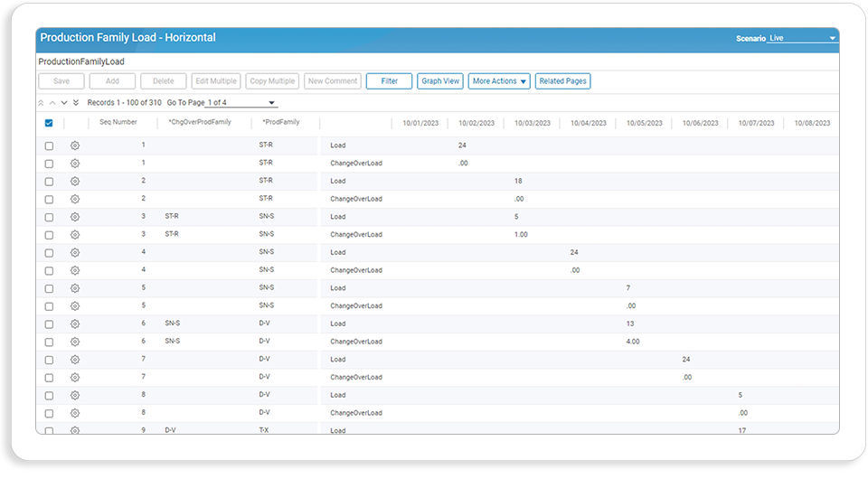Click the Add button
Screen dimensions: 868x488
[112, 81]
